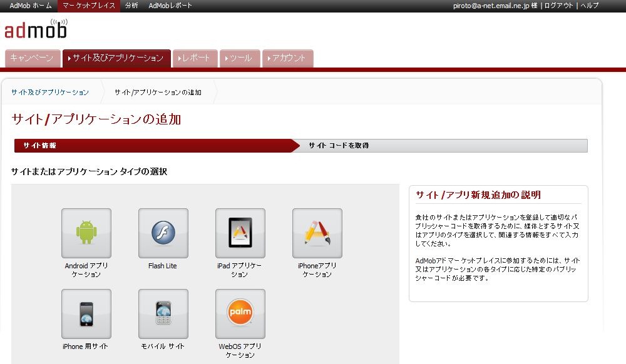Choose the iPhone site icon
Viewport: 626px width, 364px height.
[86, 313]
